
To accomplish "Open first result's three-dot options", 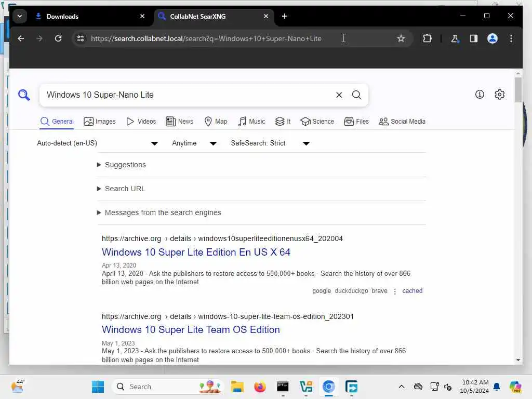I will (395, 291).
